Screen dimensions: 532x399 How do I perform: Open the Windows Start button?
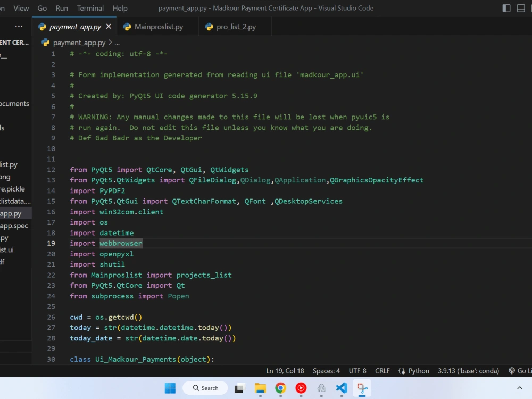[170, 388]
